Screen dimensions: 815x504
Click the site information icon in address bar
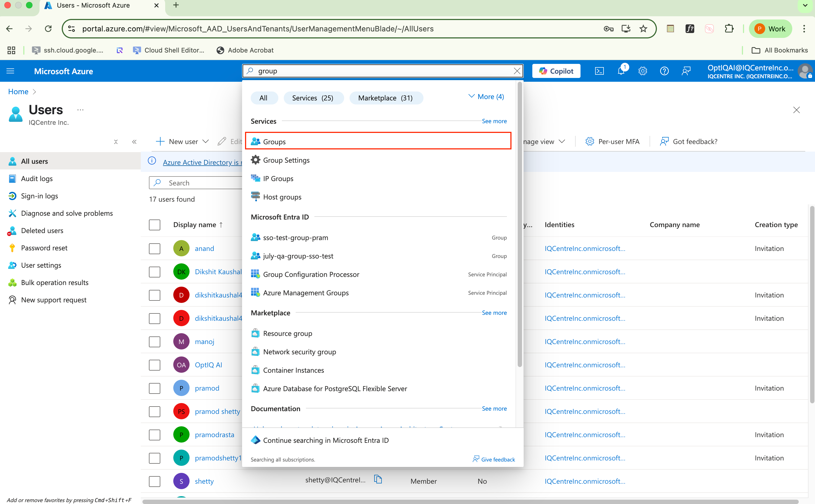(72, 29)
